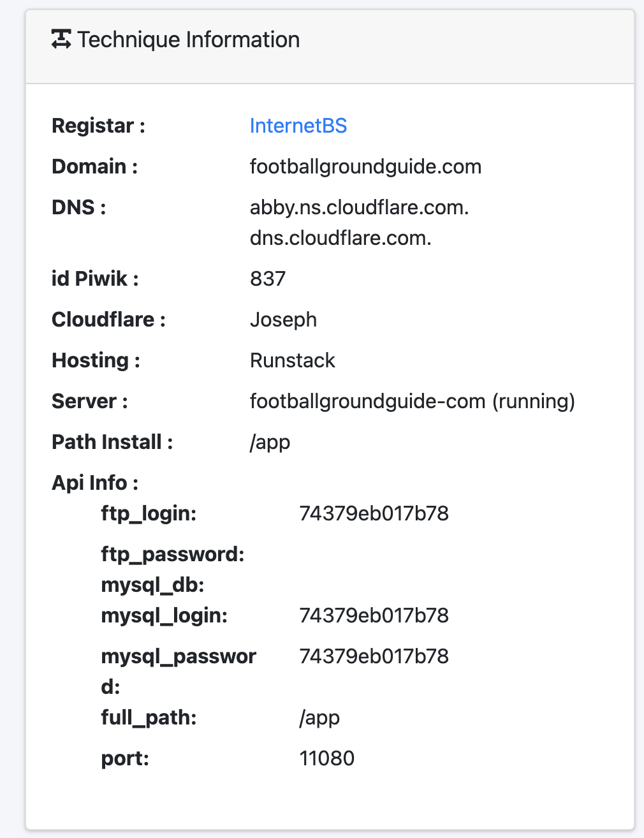Click the mysql_db label

(x=152, y=585)
